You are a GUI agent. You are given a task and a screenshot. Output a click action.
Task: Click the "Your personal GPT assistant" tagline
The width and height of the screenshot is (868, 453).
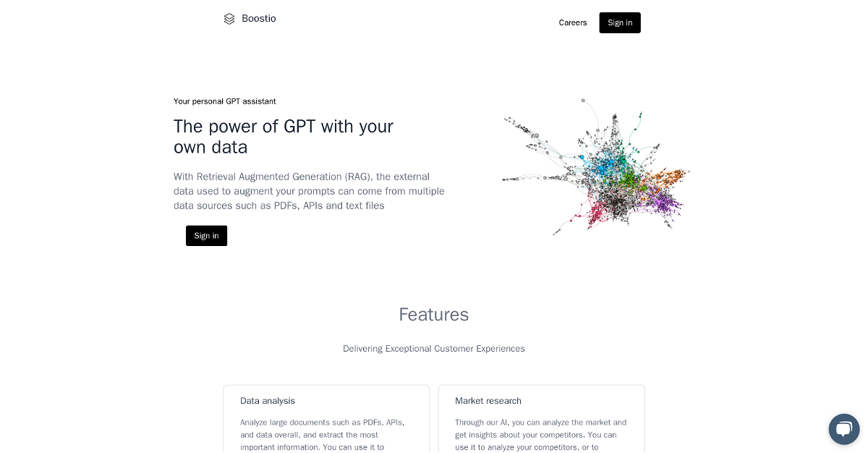225,101
